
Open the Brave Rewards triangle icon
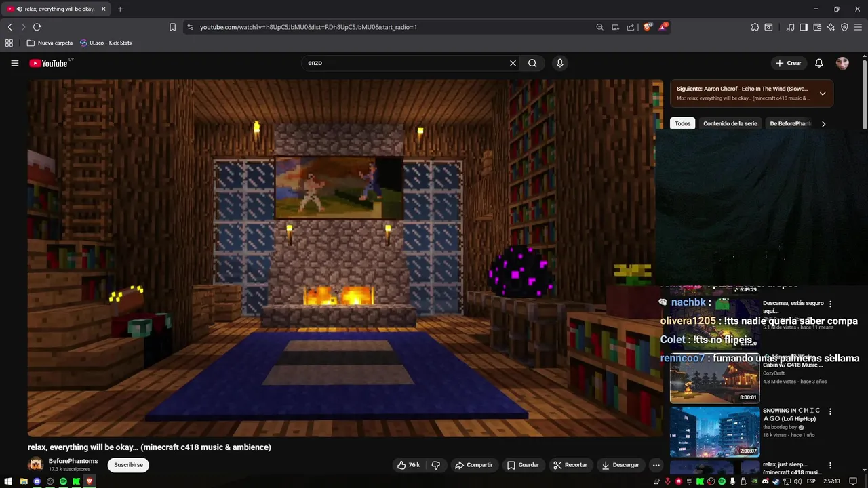pos(663,27)
